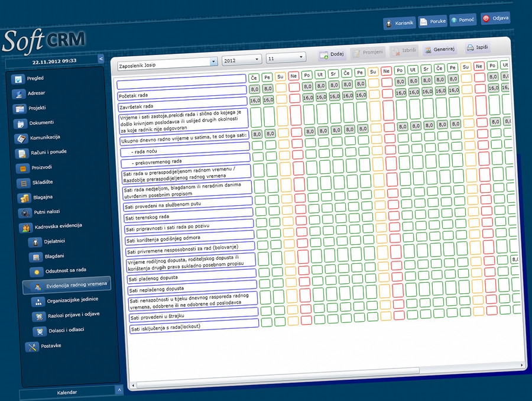Viewport: 532px width, 401px height.
Task: Open the Putni nalozi icon
Action: click(x=25, y=213)
